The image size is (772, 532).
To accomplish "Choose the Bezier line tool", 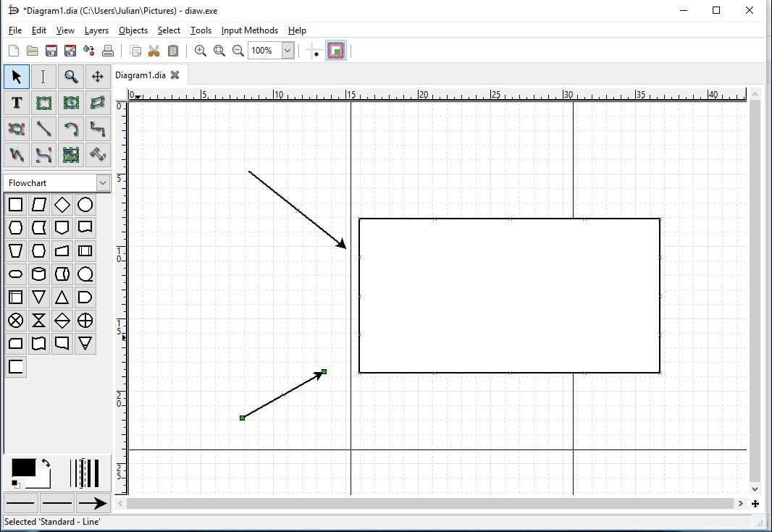I will [43, 154].
